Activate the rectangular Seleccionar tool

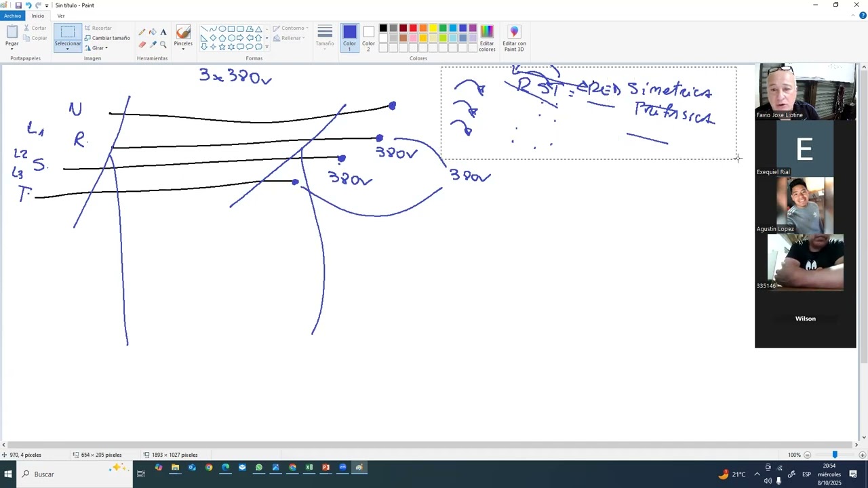point(68,32)
